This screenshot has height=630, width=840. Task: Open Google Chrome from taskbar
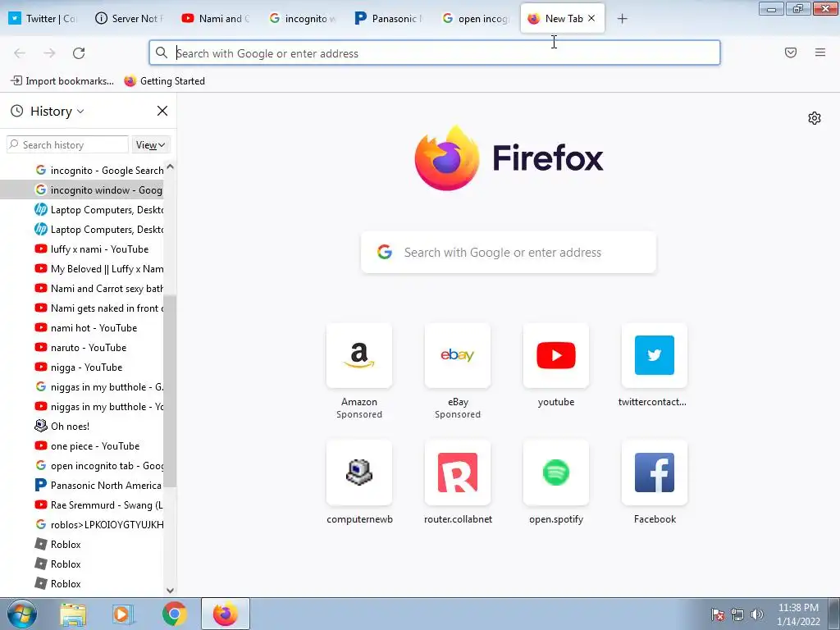click(174, 614)
